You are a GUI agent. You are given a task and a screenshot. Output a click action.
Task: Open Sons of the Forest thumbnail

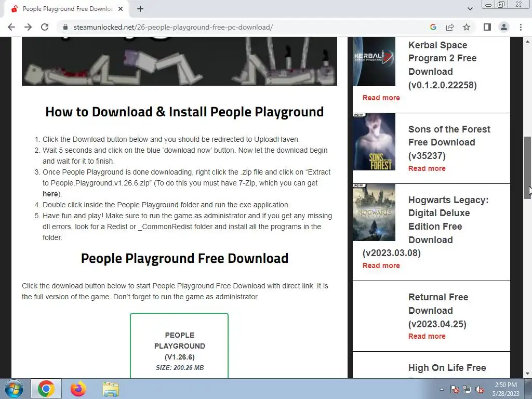click(x=374, y=142)
